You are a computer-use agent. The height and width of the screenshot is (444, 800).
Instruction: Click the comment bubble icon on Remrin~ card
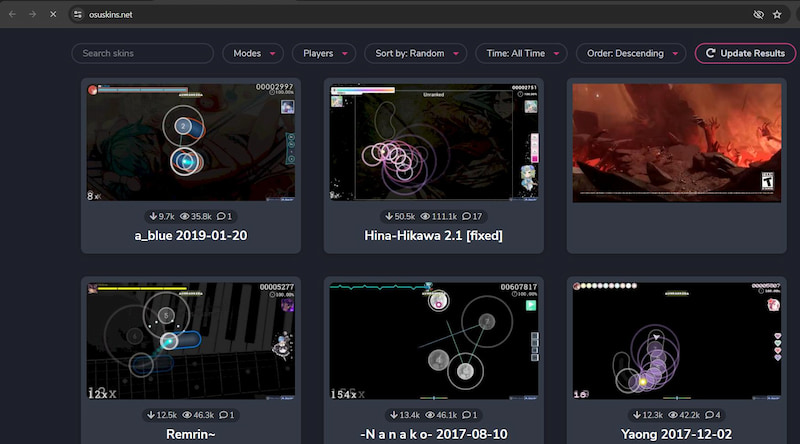(x=223, y=415)
